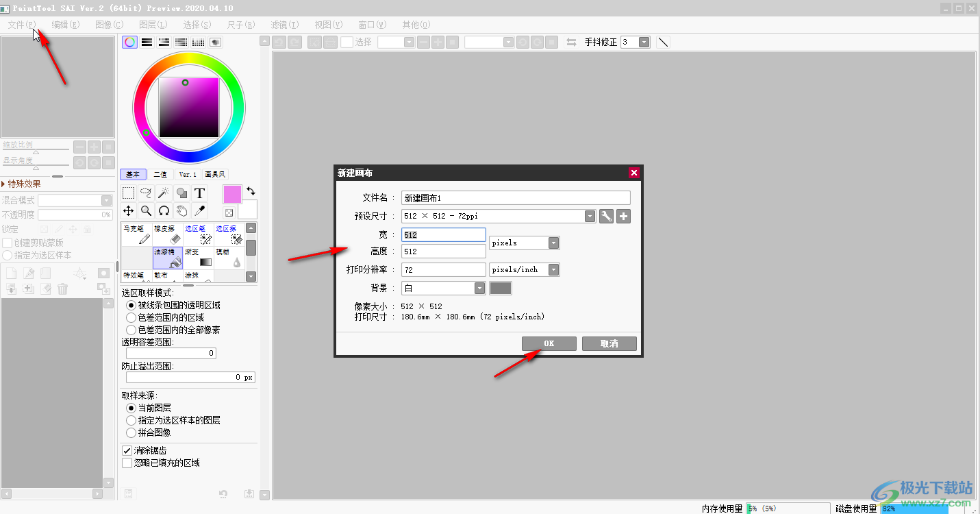Click the gray background color swatch in dialog
Viewport: 980px width, 514px height.
[x=501, y=289]
